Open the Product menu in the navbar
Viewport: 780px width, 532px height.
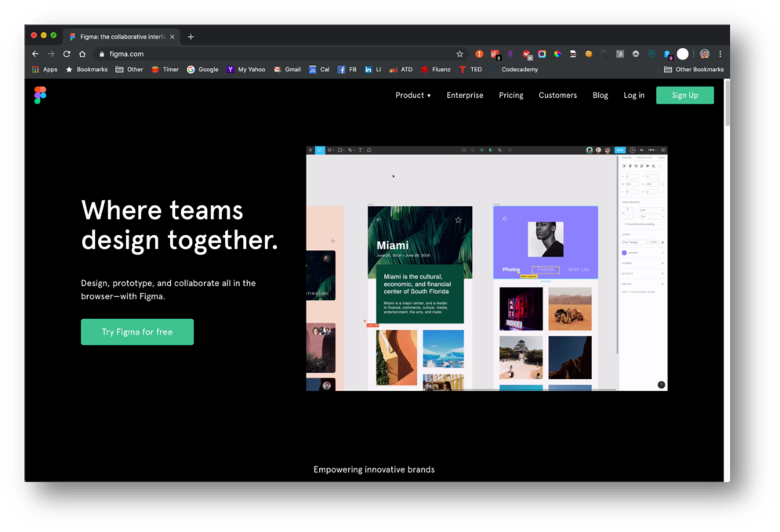(x=411, y=95)
